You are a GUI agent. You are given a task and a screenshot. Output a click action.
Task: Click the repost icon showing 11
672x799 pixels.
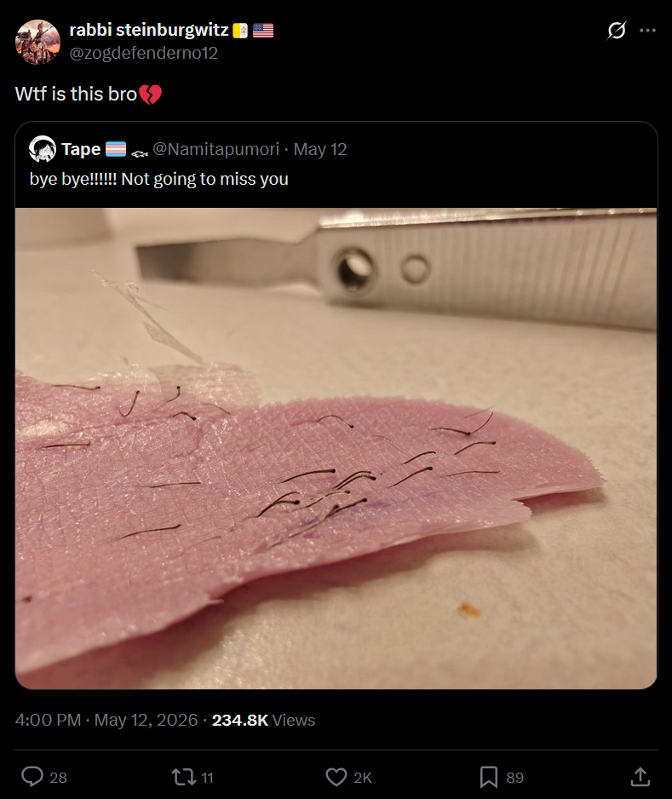pos(183,777)
